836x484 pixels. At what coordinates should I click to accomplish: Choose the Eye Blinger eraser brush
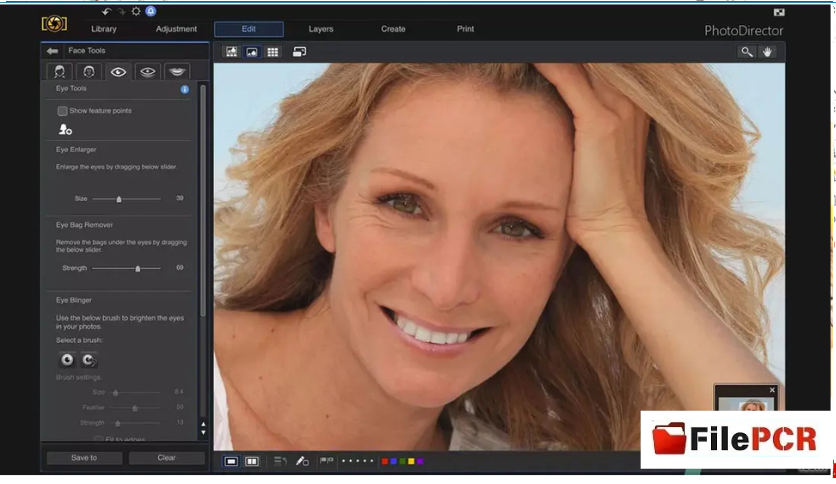(89, 360)
